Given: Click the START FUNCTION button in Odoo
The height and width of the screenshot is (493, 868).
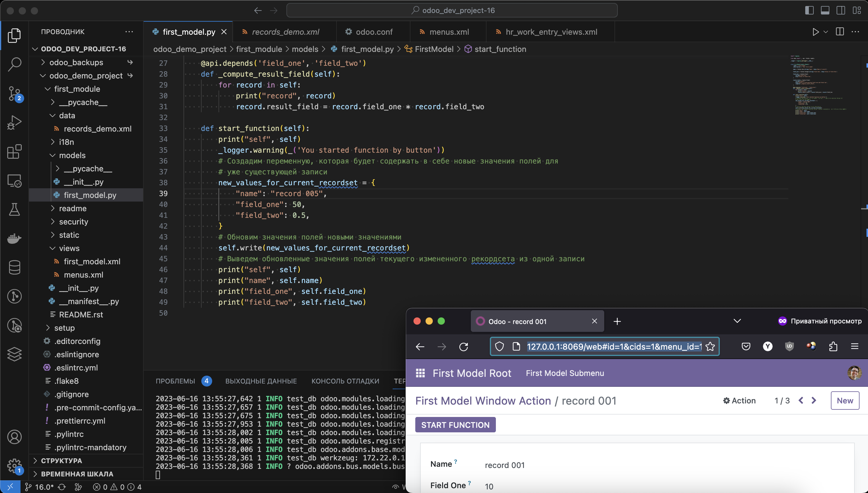Looking at the screenshot, I should pos(455,425).
